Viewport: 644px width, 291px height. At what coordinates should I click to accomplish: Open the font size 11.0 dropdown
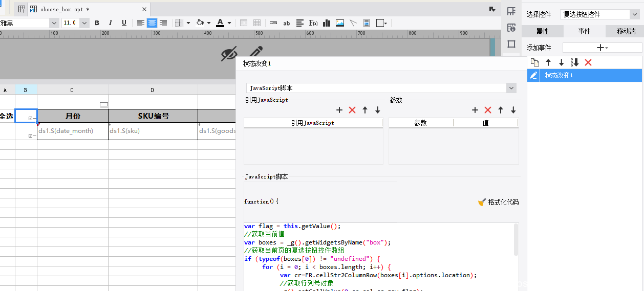84,23
